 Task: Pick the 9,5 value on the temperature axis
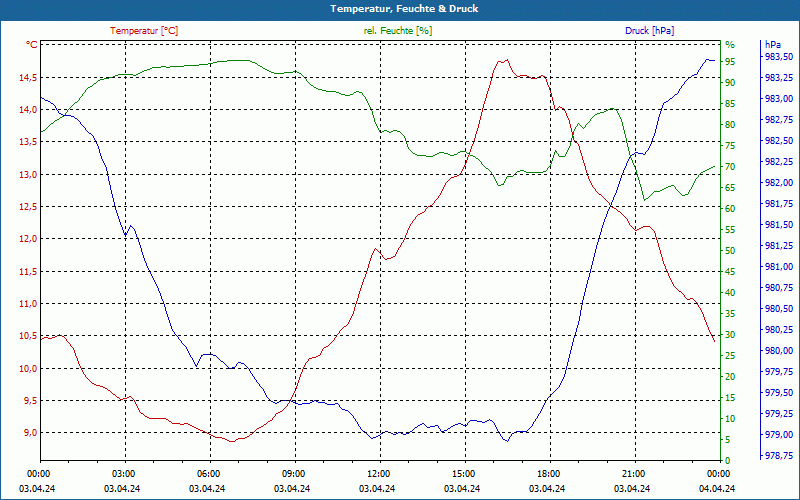click(30, 401)
